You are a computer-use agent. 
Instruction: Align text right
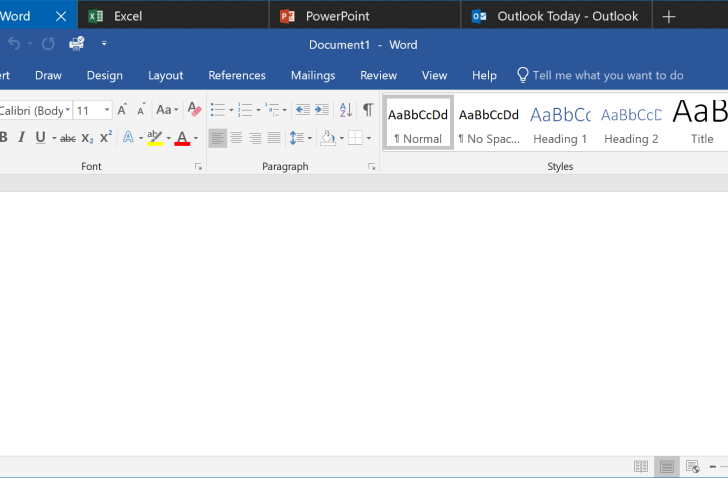[x=255, y=138]
